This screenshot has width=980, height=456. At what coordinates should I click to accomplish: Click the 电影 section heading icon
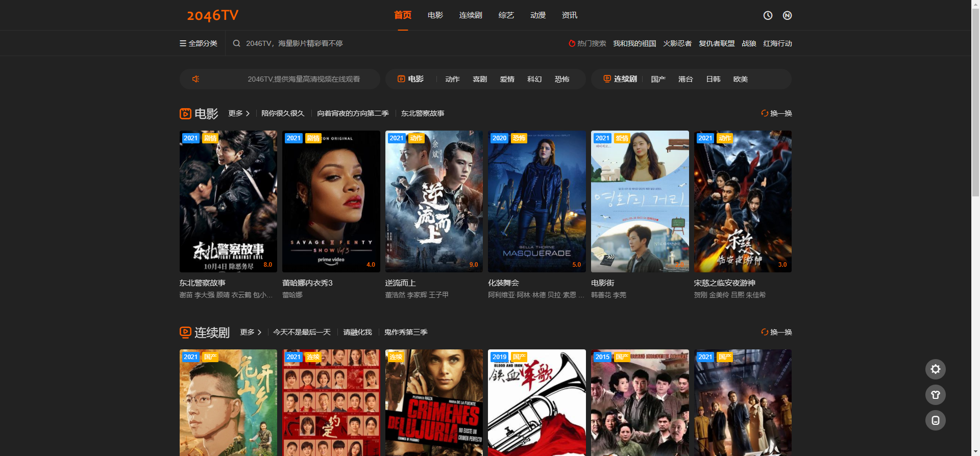(x=185, y=114)
